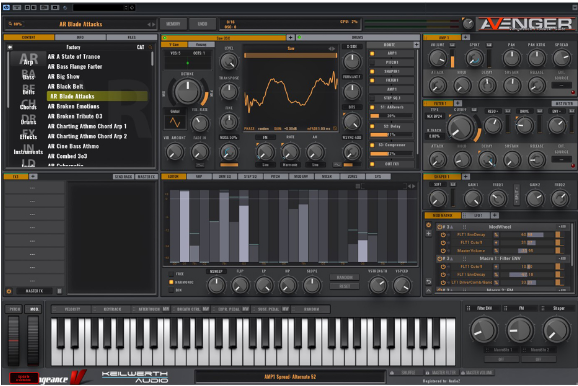Add a module with the plus beside AMP 1
This screenshot has width=578, height=386.
466,37
